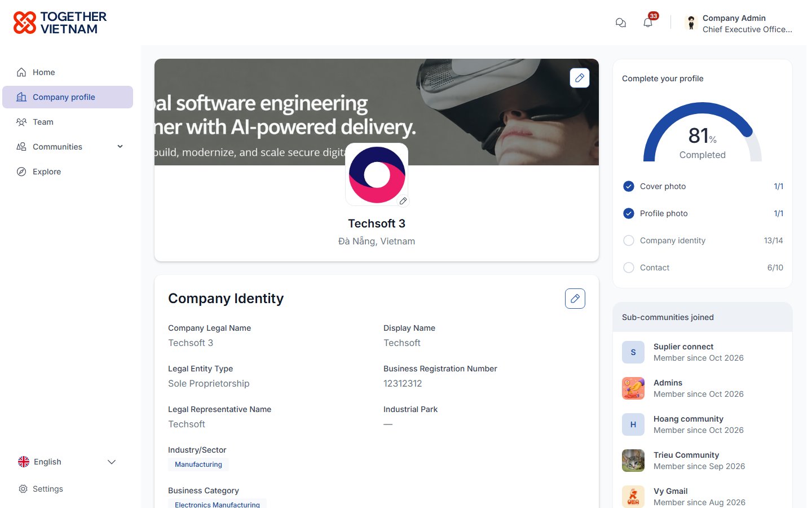Click business registration number 12312312

coord(403,383)
